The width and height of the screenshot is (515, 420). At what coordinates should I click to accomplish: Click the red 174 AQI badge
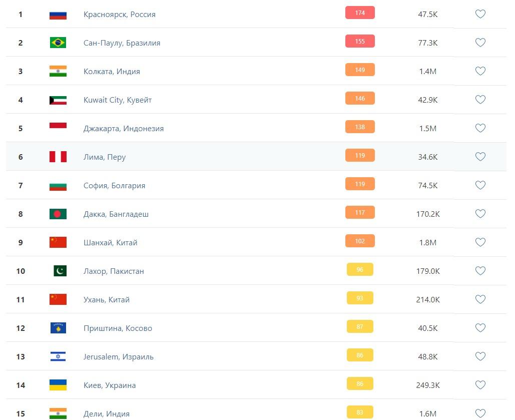pos(360,13)
